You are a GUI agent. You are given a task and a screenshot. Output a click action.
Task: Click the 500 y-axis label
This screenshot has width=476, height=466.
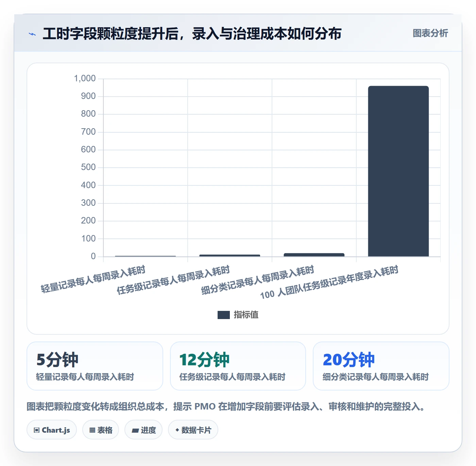(88, 167)
